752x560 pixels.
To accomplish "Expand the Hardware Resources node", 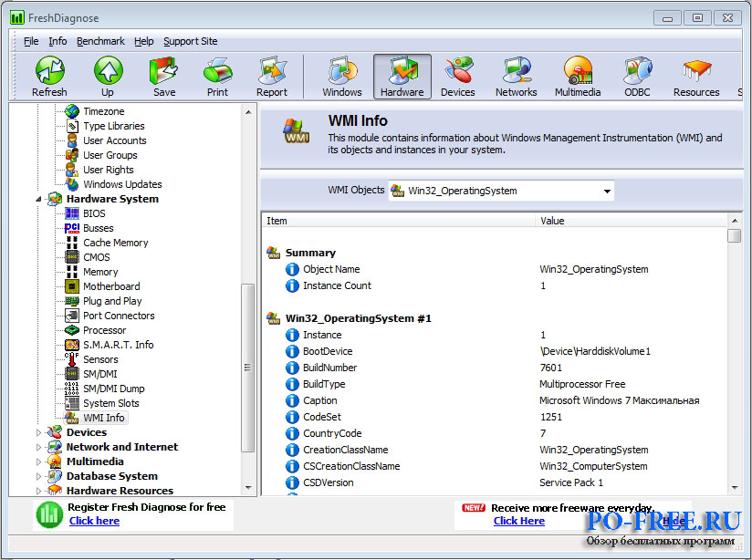I will click(x=39, y=491).
